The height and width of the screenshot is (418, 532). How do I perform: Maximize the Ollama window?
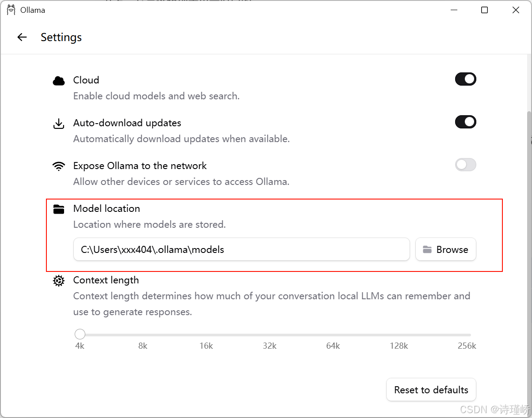pyautogui.click(x=484, y=10)
